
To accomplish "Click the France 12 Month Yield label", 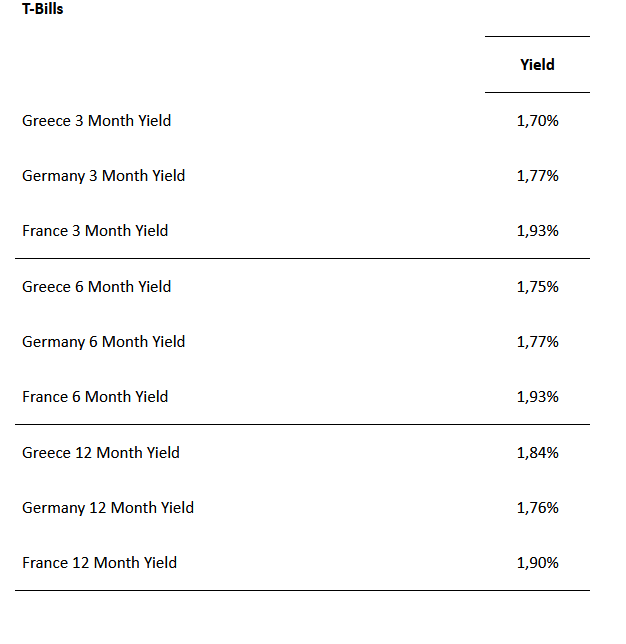I will pyautogui.click(x=100, y=563).
